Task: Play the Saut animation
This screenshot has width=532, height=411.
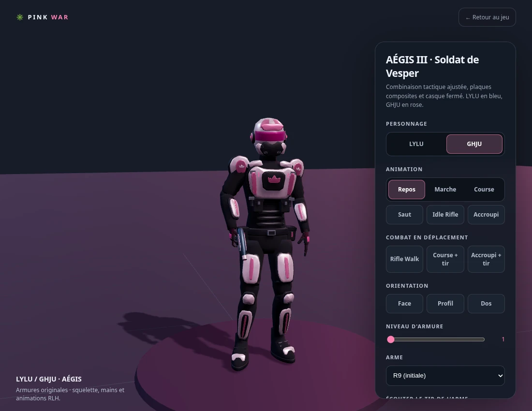Action: tap(404, 215)
